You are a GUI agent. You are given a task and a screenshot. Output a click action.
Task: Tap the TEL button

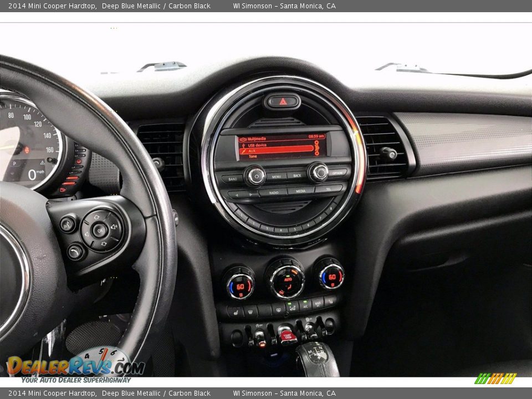pyautogui.click(x=329, y=188)
